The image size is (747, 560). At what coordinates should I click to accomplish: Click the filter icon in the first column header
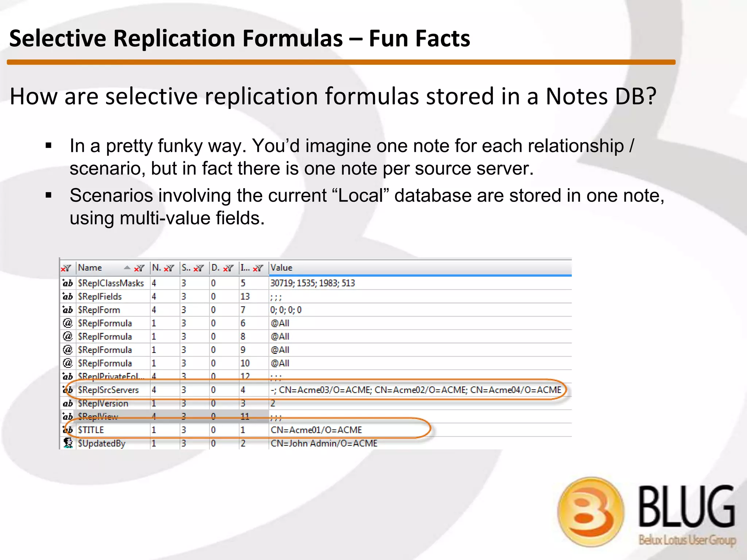pos(66,268)
